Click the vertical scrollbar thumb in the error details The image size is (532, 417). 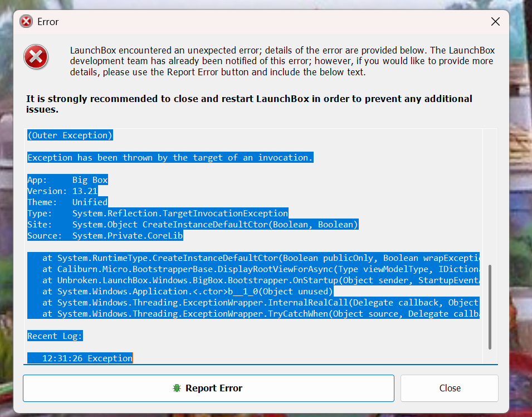(490, 307)
